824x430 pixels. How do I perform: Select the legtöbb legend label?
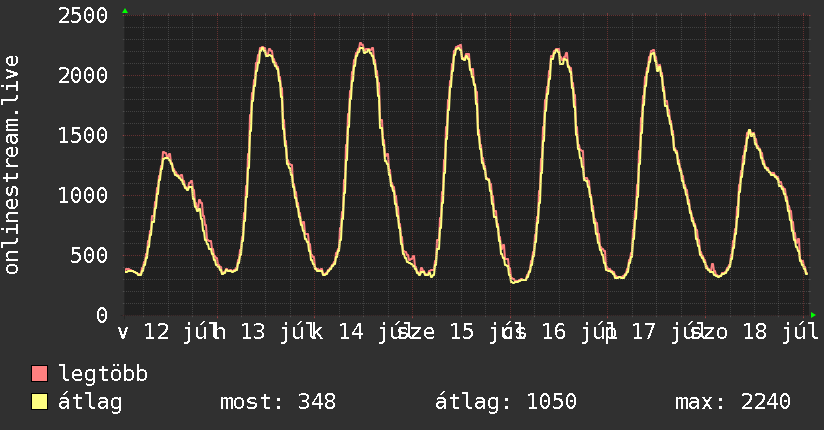[103, 374]
